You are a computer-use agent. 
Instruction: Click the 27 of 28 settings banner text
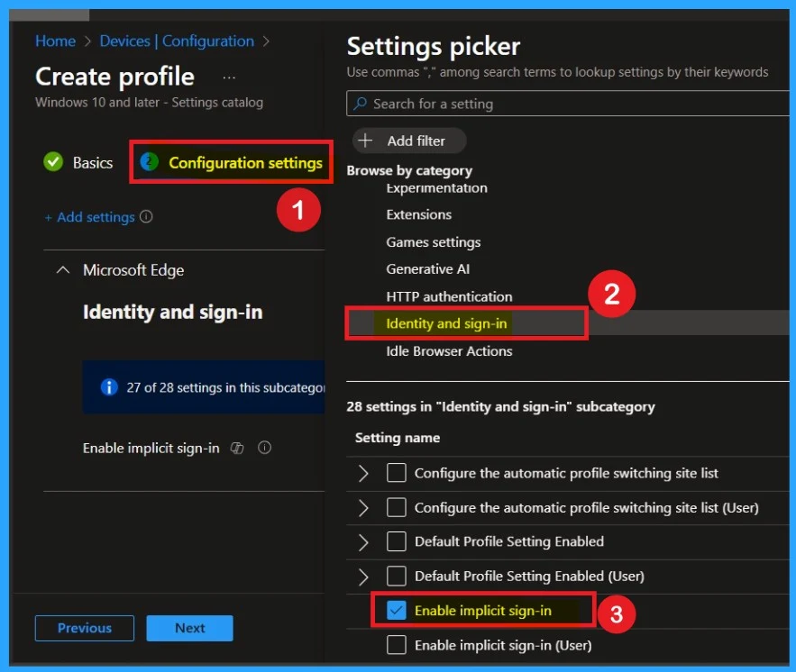(x=225, y=387)
